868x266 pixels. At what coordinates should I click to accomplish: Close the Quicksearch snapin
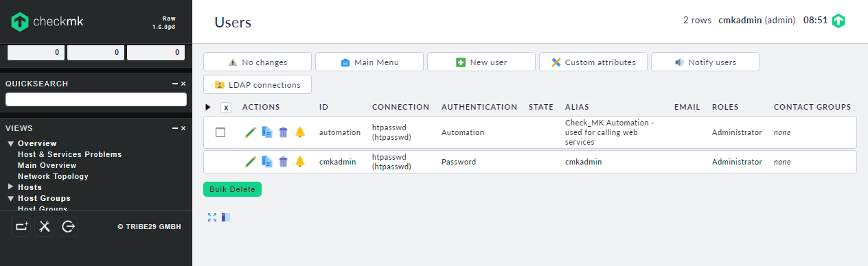pyautogui.click(x=183, y=84)
